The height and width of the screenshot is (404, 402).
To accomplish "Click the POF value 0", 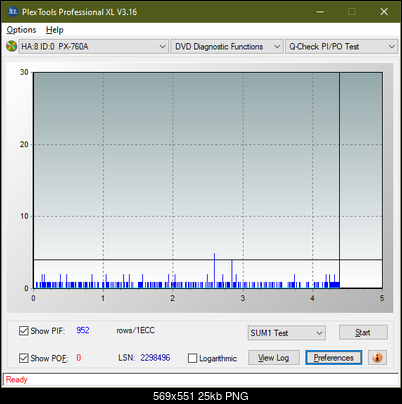I will point(79,358).
